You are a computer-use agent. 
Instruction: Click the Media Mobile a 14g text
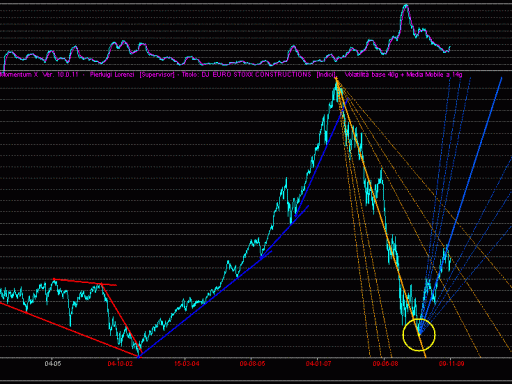click(x=434, y=75)
